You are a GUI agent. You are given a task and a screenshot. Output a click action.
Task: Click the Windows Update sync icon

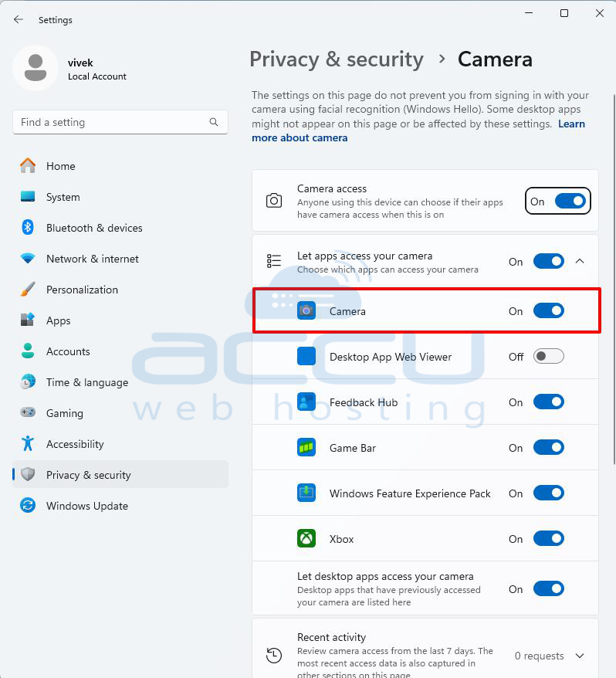point(28,506)
